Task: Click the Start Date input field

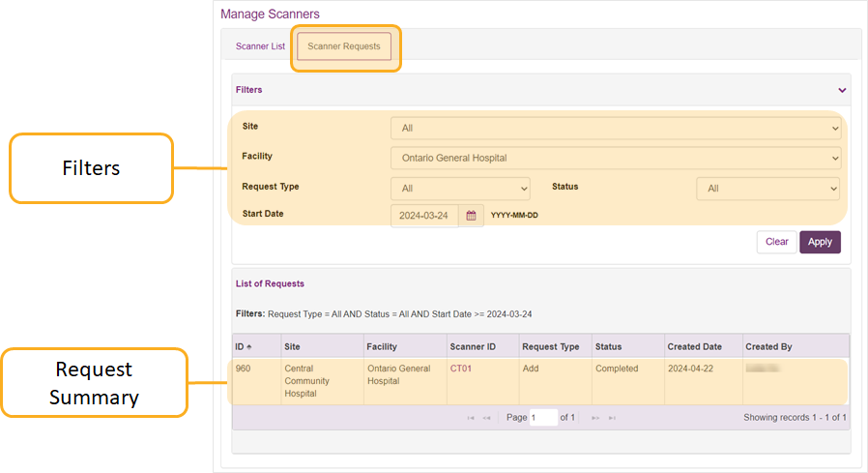Action: [424, 216]
